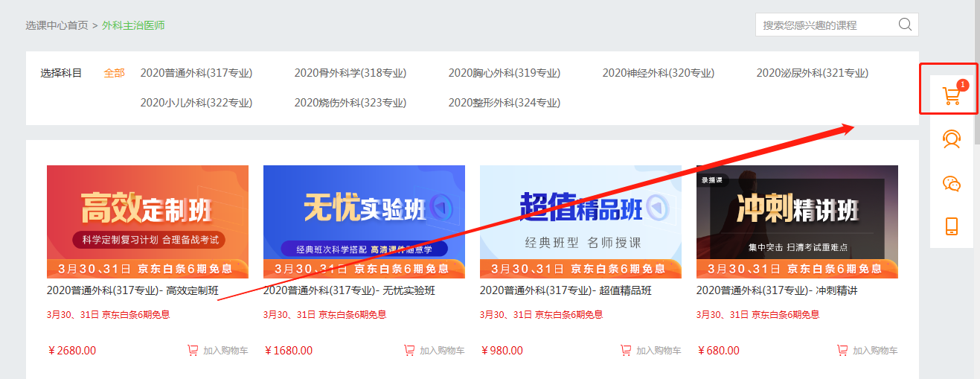
Task: Click the mobile phone icon in sidebar
Action: [x=951, y=226]
